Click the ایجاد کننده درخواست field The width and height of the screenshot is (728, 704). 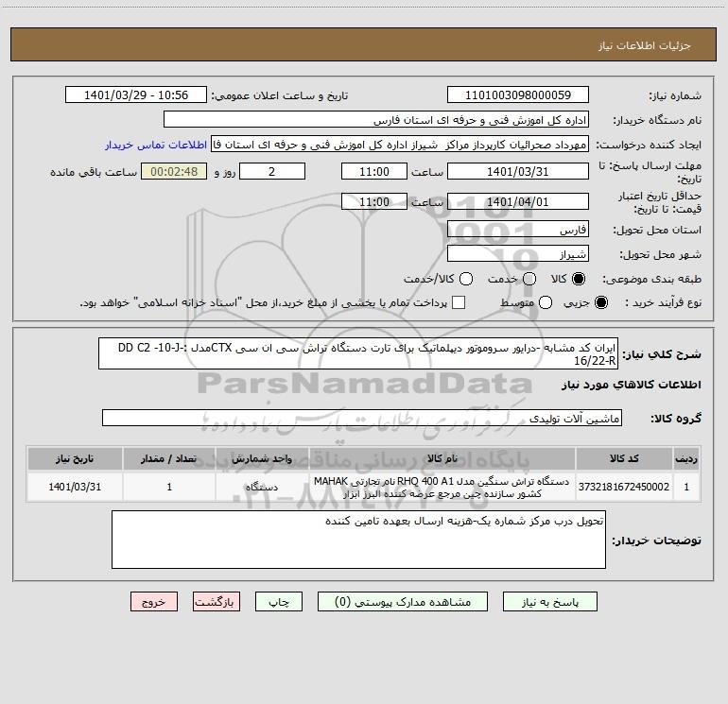[400, 144]
